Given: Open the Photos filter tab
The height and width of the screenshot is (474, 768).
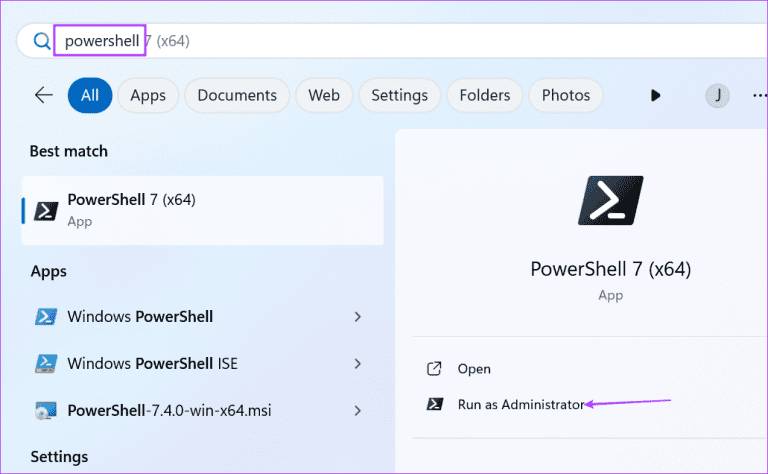Looking at the screenshot, I should tap(566, 96).
